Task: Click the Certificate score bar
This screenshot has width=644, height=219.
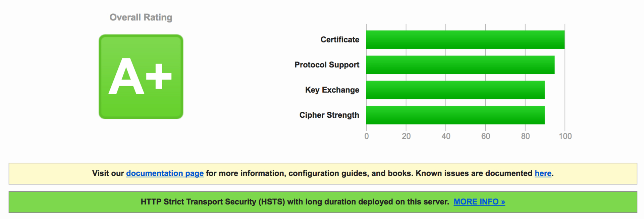Action: pyautogui.click(x=465, y=40)
